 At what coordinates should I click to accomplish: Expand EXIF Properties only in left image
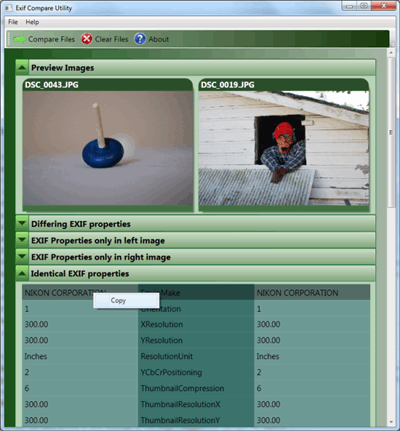tap(22, 240)
